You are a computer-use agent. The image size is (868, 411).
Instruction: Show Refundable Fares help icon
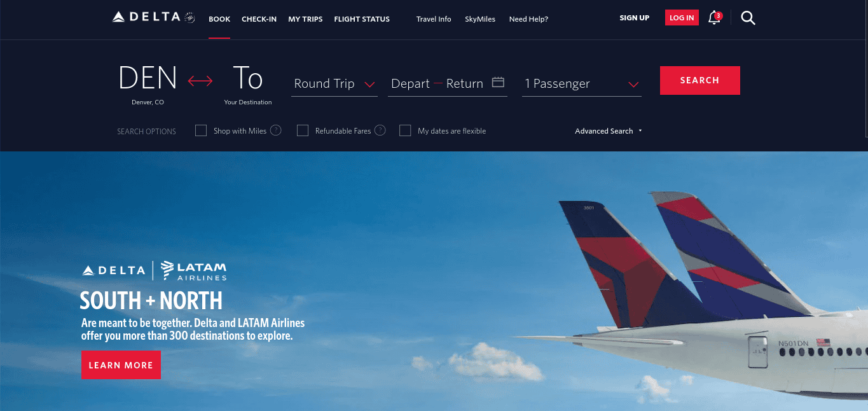click(380, 130)
